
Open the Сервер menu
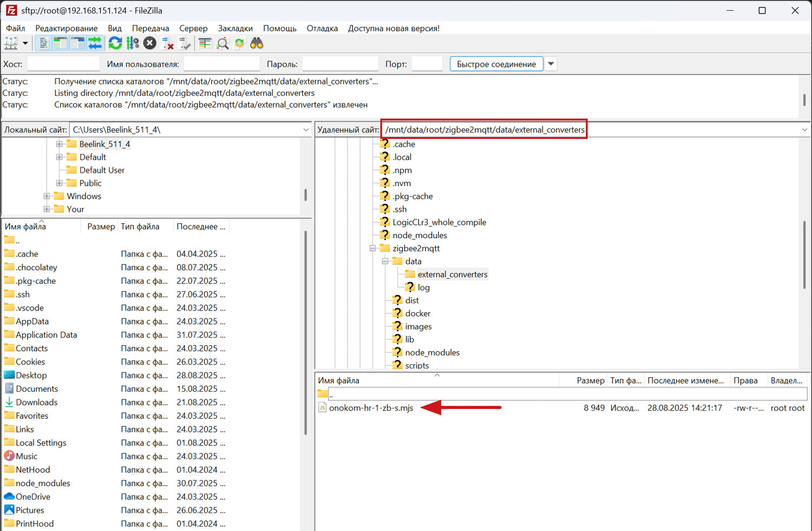(x=193, y=28)
